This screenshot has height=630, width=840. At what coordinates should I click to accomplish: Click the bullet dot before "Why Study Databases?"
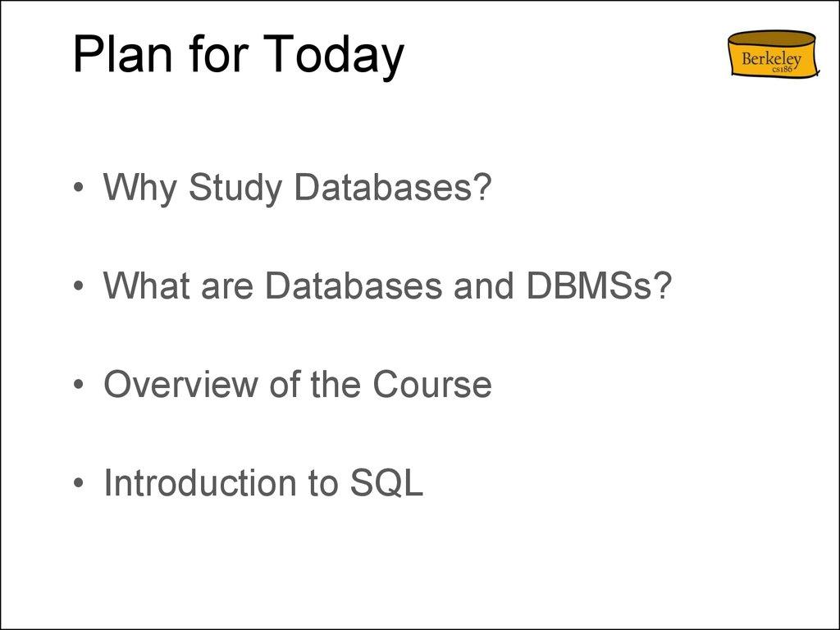pos(78,189)
